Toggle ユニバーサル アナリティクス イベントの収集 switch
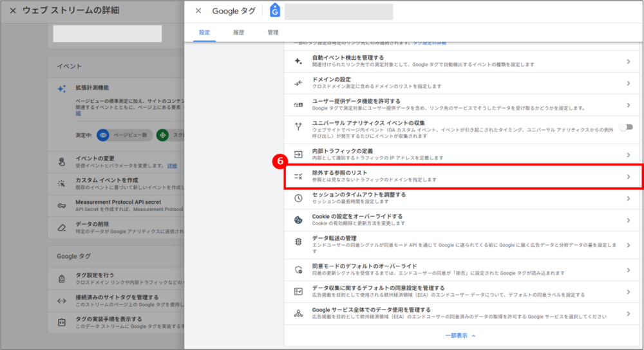Screen dimensions: 644x350 click(x=627, y=127)
